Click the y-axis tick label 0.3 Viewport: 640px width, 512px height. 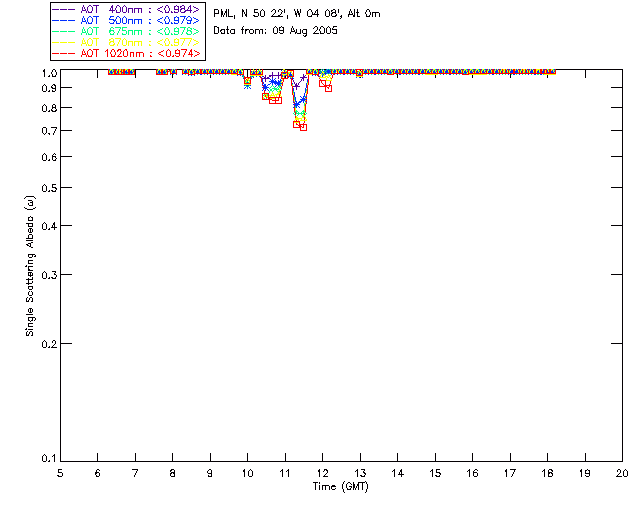[x=49, y=275]
